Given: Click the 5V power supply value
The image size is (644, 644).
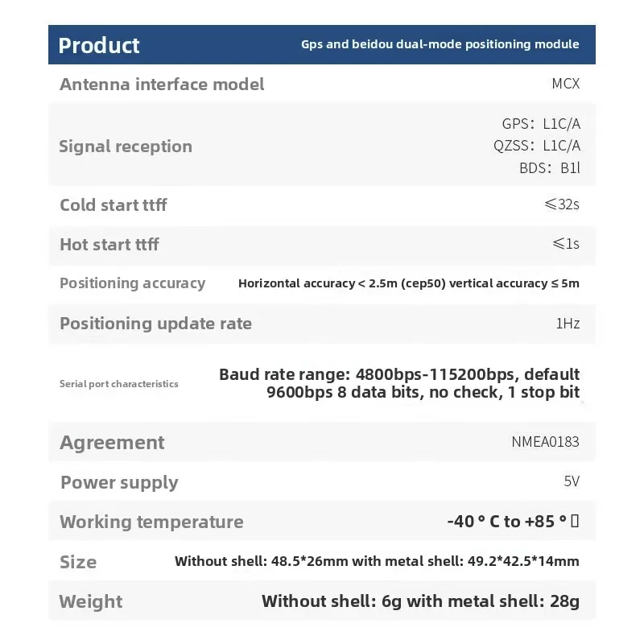Looking at the screenshot, I should click(572, 481).
